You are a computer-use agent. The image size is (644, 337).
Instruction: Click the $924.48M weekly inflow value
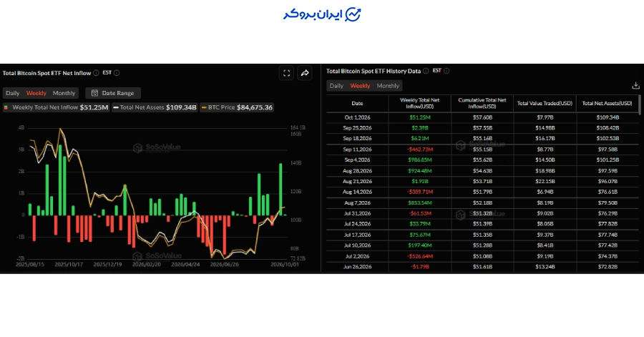(420, 171)
